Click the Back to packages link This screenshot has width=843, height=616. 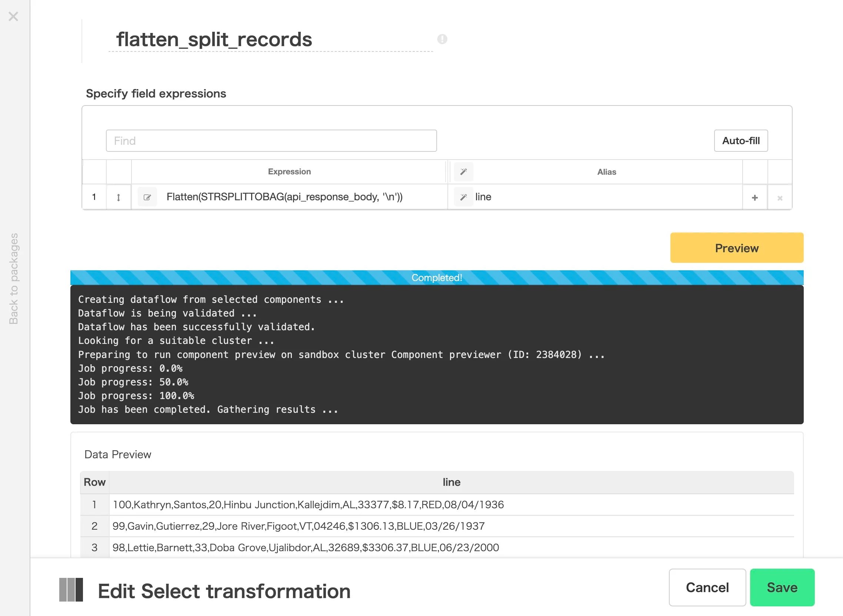tap(14, 278)
